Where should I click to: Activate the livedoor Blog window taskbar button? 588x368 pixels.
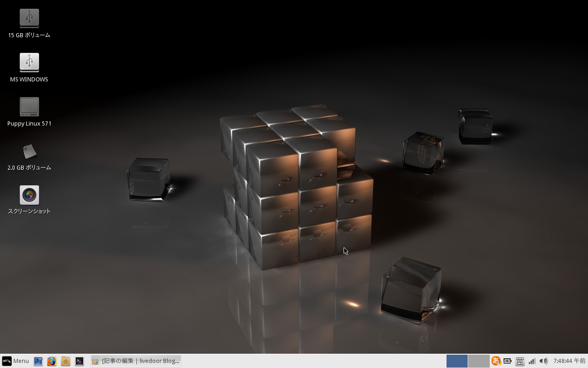tap(136, 361)
